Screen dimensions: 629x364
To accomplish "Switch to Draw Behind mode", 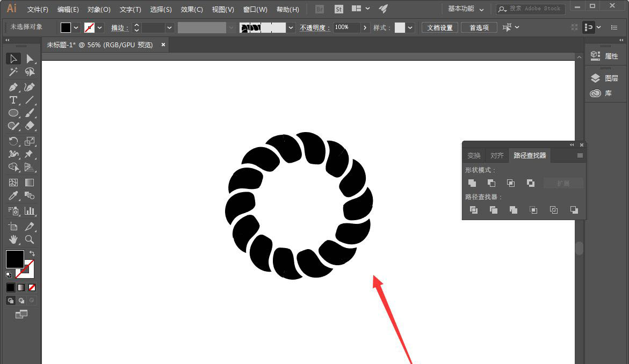I will [21, 301].
